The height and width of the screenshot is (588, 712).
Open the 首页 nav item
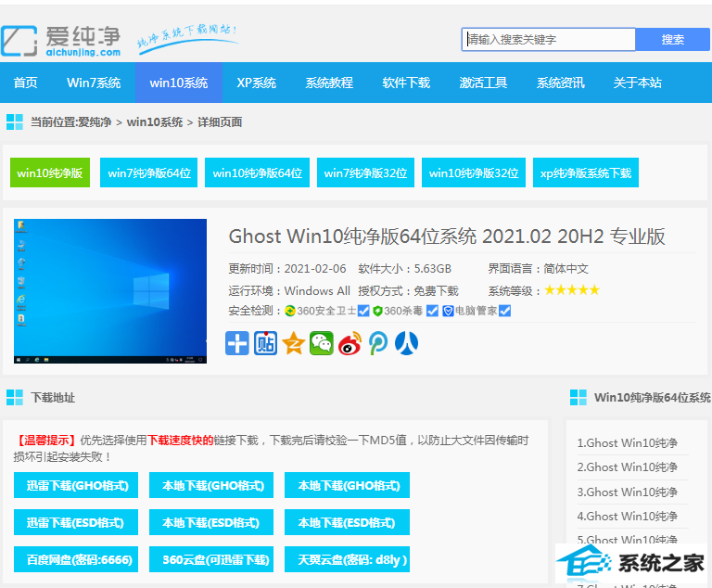point(25,83)
